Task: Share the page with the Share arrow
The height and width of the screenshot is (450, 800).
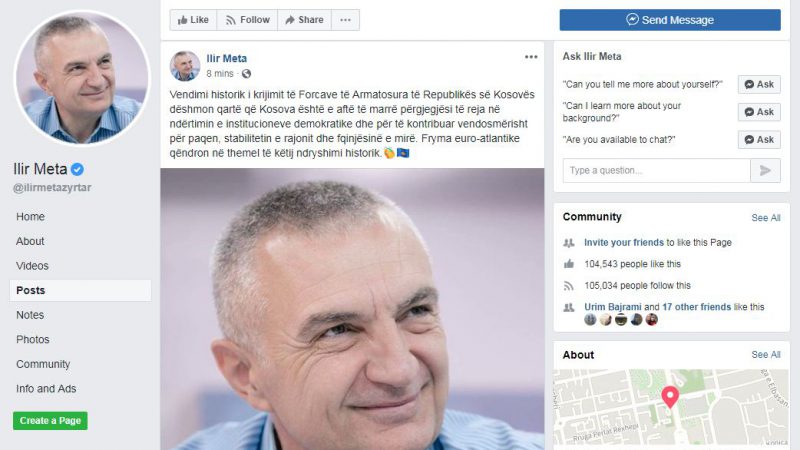Action: tap(305, 20)
